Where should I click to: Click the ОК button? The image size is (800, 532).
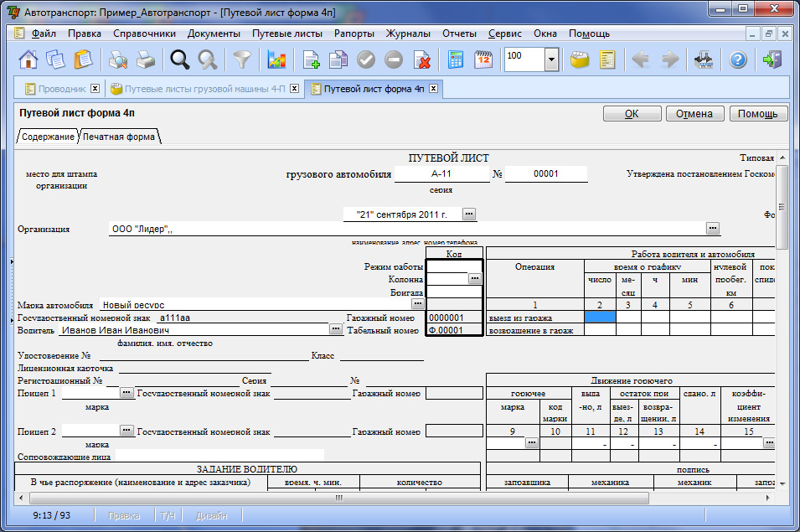point(632,113)
